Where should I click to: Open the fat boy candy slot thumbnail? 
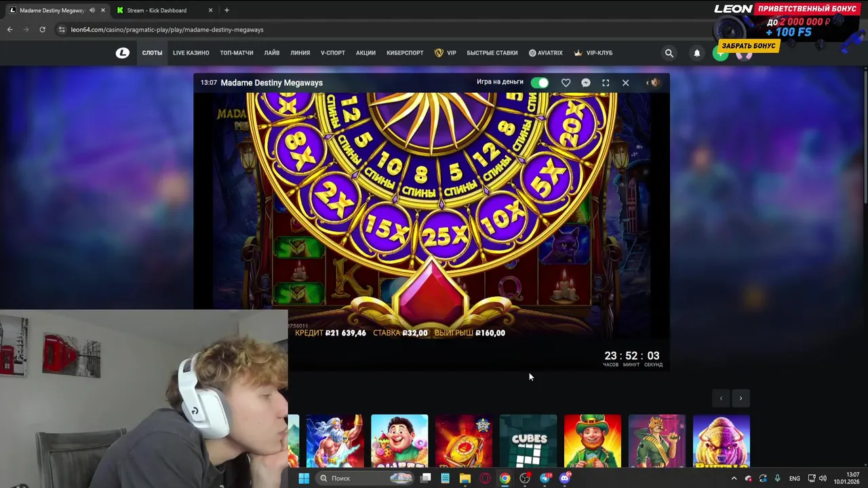[399, 441]
